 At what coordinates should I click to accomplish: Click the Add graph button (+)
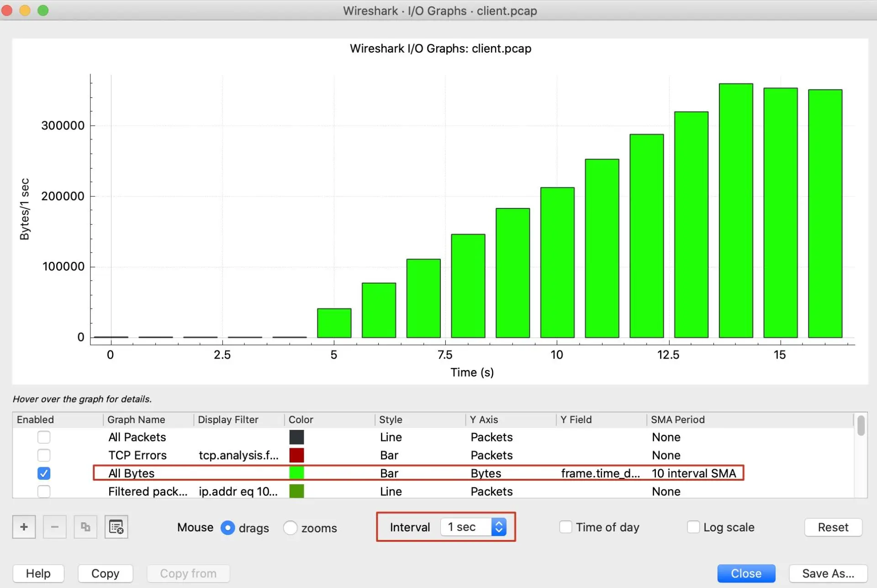[24, 527]
